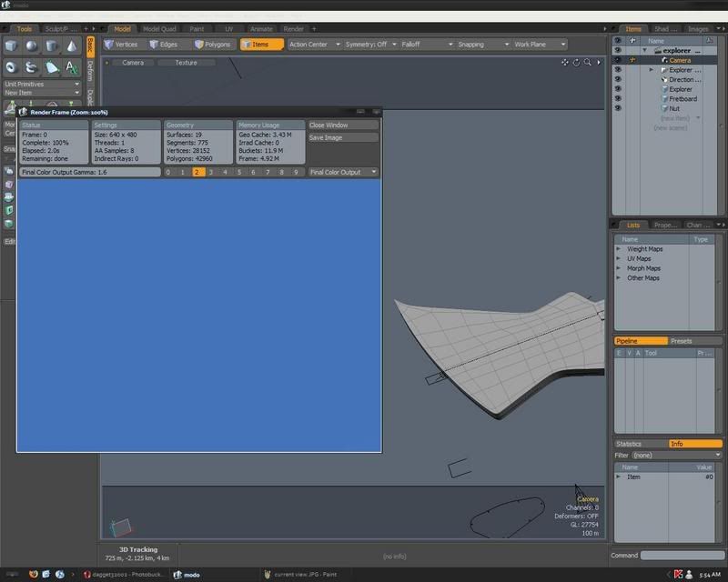Hide the Nut mesh item

coord(618,109)
